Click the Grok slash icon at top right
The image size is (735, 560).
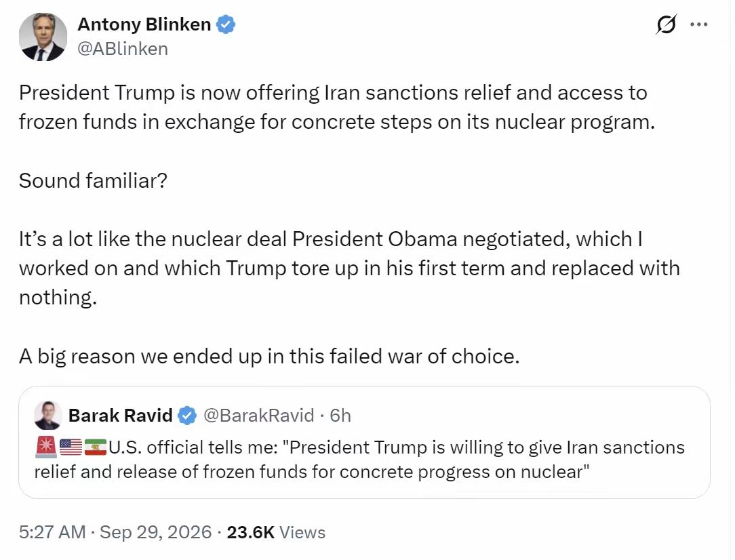pyautogui.click(x=666, y=24)
